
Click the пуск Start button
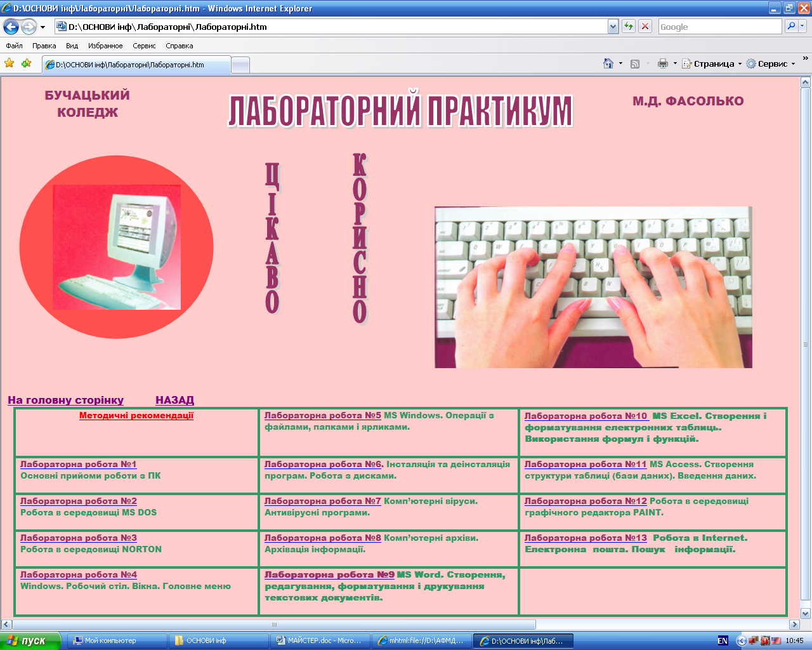click(x=30, y=640)
